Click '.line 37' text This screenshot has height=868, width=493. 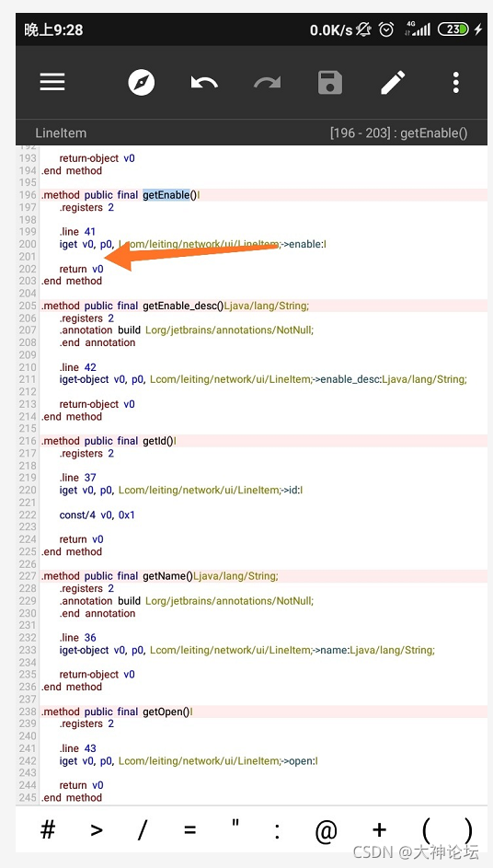pyautogui.click(x=77, y=478)
